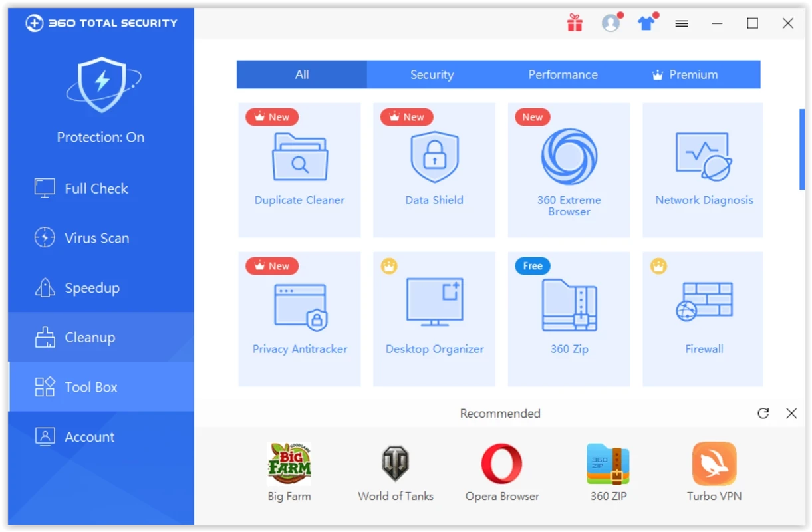Click the New badge on Privacy Antitracker
Image resolution: width=812 pixels, height=532 pixels.
[272, 266]
